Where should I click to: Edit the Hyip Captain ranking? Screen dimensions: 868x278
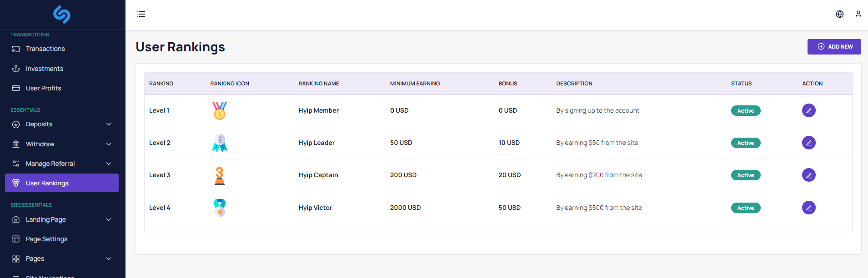(808, 175)
